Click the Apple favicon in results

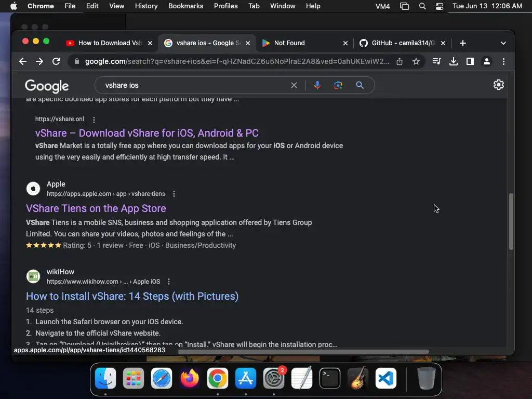click(33, 188)
